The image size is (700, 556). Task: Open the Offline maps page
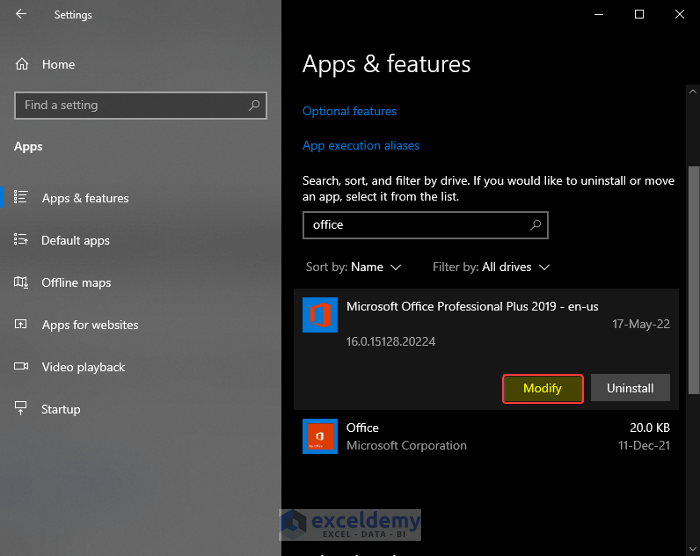[x=76, y=283]
